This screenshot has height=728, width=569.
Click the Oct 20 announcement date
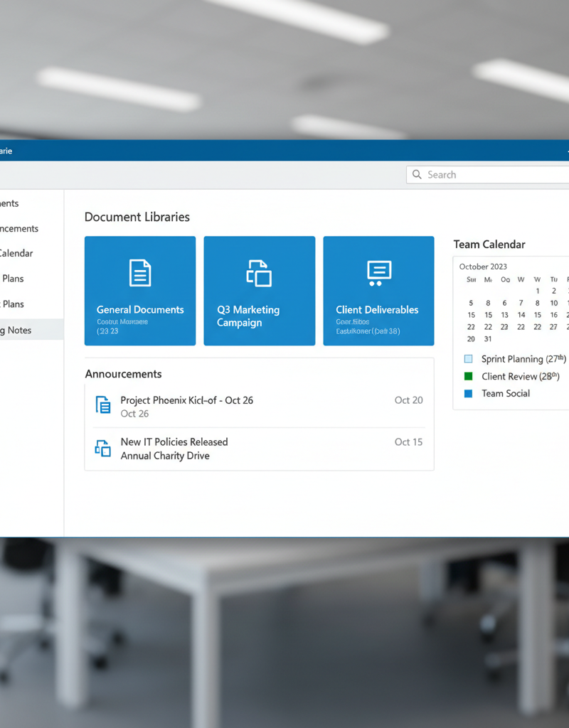tap(409, 400)
